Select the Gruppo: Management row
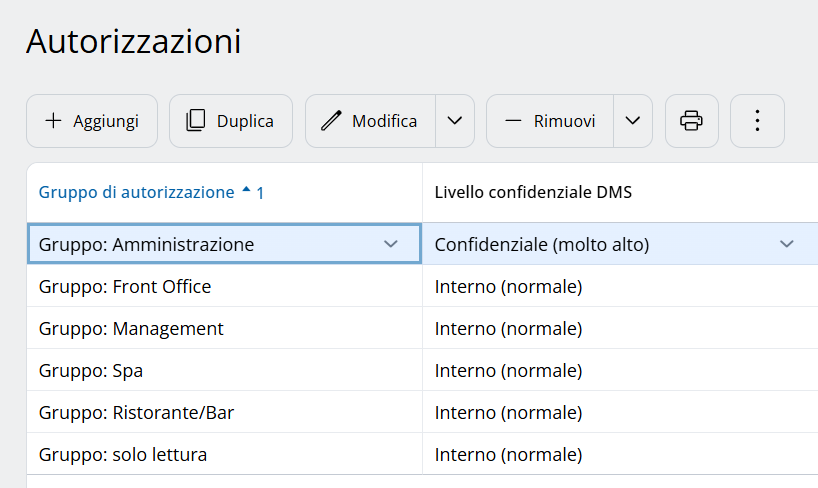Image resolution: width=818 pixels, height=488 pixels. pos(423,328)
